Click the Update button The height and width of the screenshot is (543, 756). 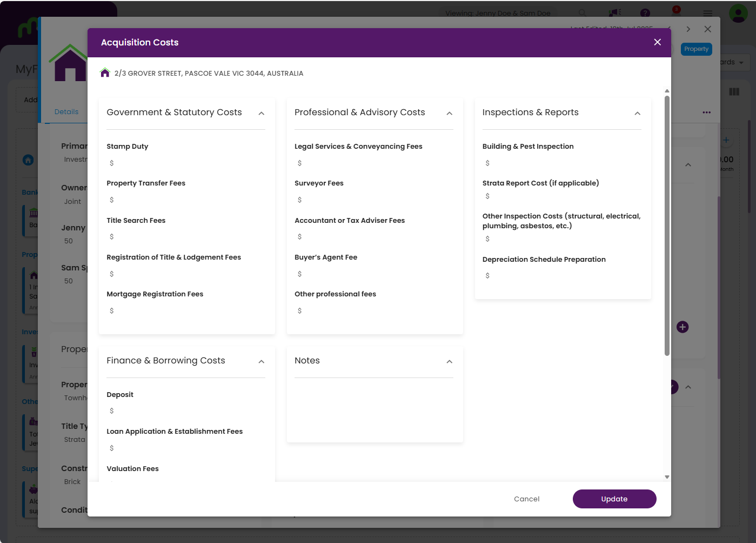(x=614, y=499)
